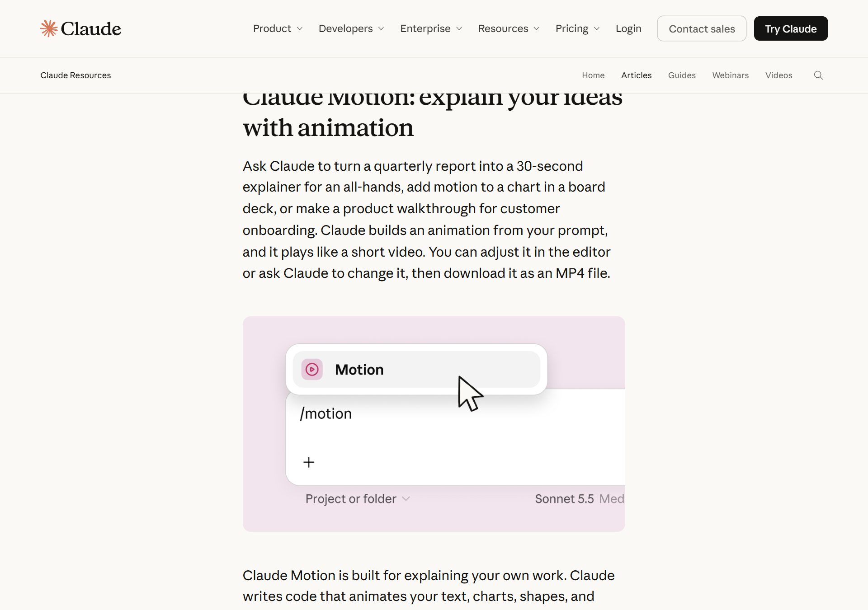Click the /motion prompt input field
Image resolution: width=868 pixels, height=610 pixels.
coord(455,437)
